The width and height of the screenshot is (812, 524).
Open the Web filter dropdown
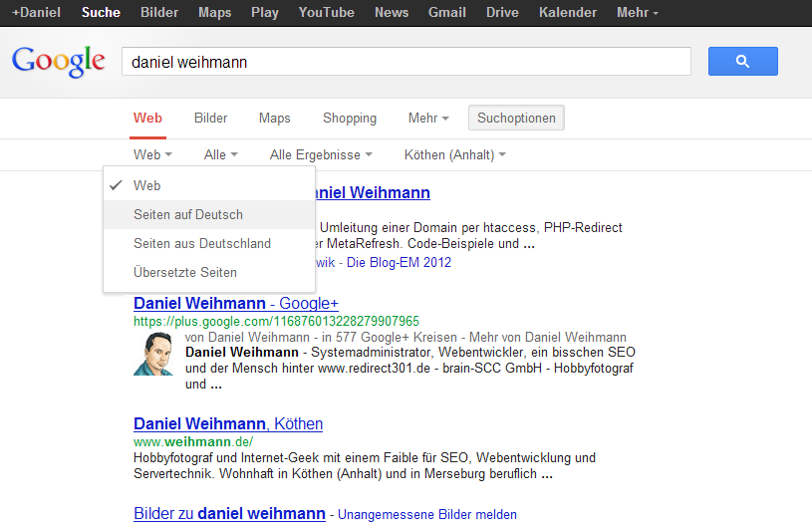[x=152, y=154]
